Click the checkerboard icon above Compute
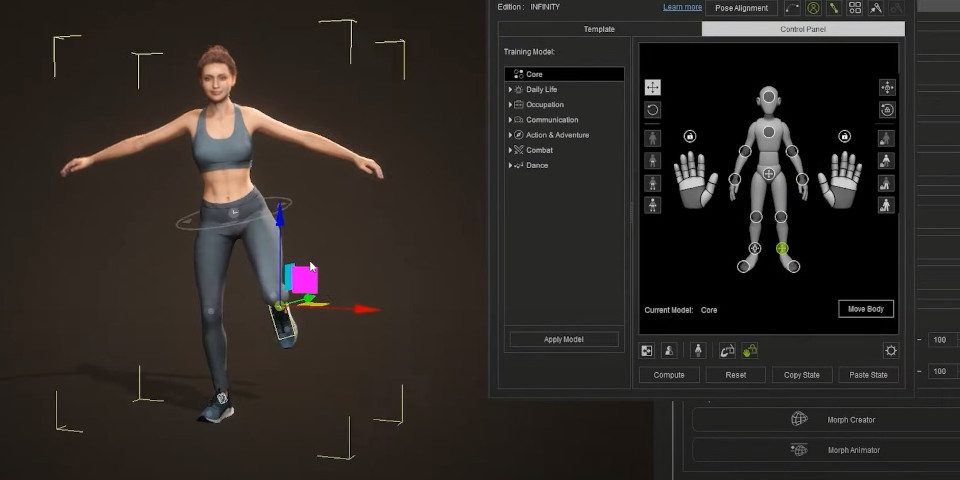The image size is (960, 480). [x=648, y=350]
